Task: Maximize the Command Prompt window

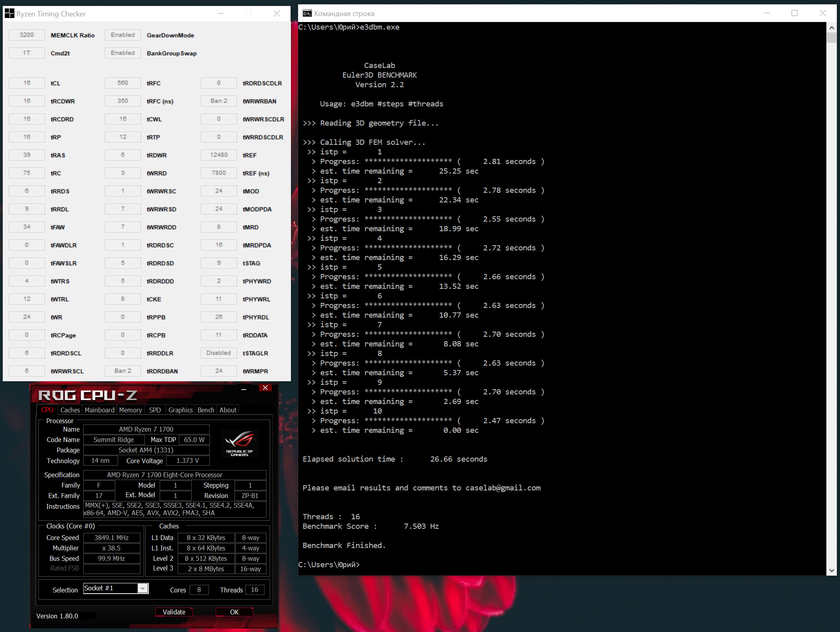Action: pos(794,13)
